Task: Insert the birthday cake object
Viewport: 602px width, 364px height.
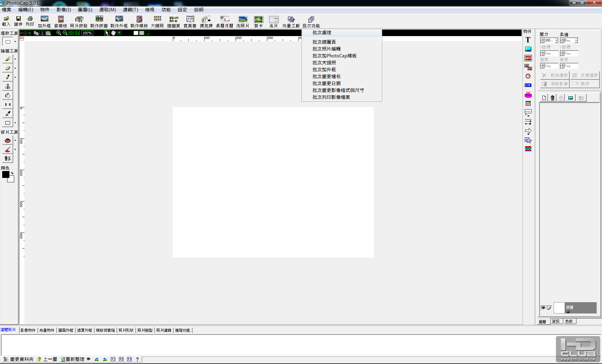Action: 528,94
